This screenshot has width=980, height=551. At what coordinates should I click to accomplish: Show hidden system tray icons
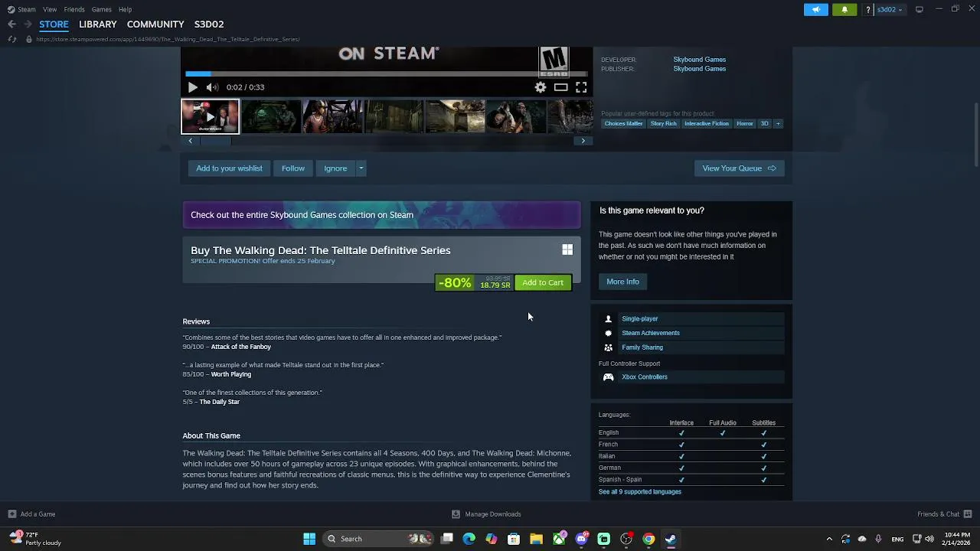tap(829, 539)
